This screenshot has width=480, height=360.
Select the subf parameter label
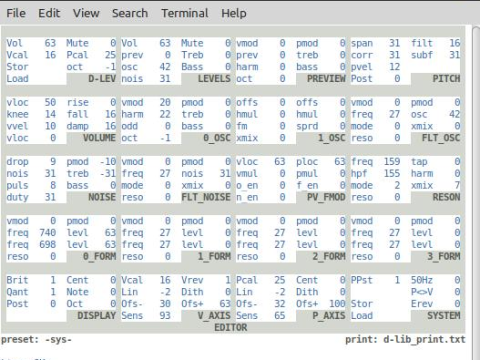(x=422, y=55)
